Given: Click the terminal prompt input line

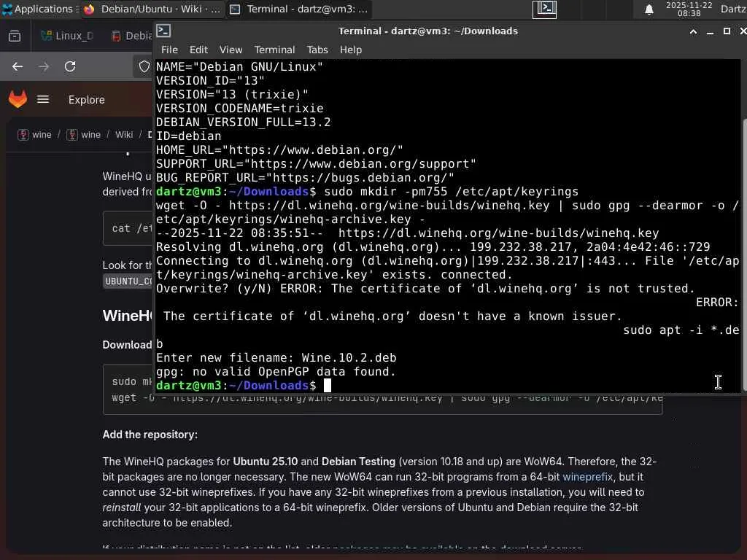Looking at the screenshot, I should coord(448,385).
